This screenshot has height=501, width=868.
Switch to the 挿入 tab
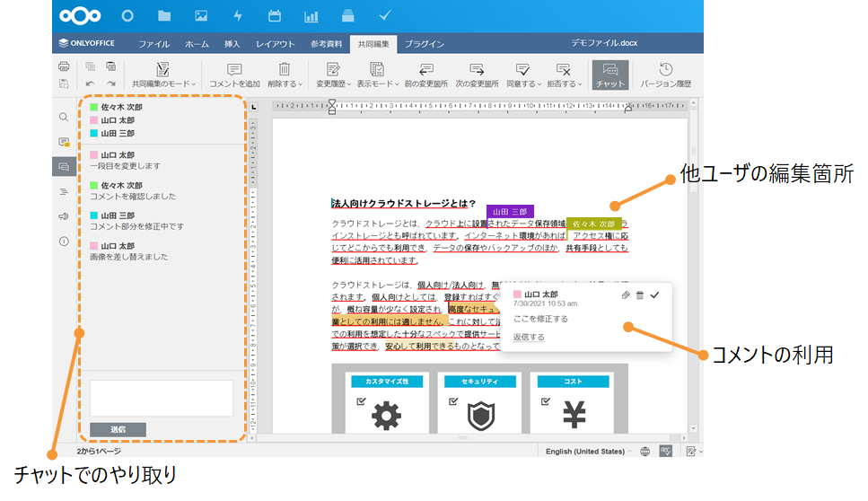232,44
